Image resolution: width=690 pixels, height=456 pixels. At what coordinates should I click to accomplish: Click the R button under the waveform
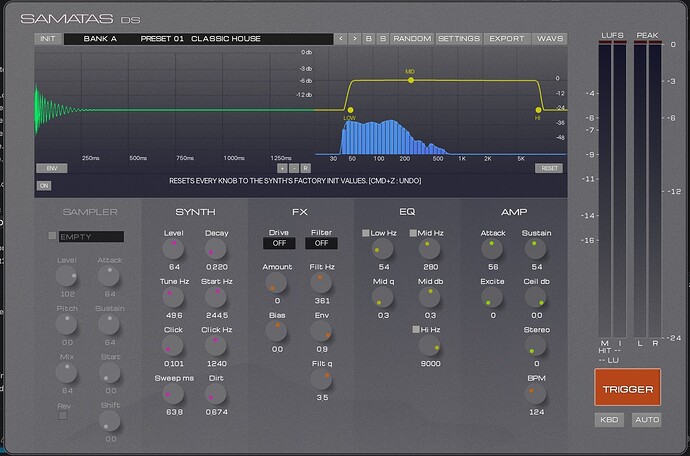pos(306,168)
